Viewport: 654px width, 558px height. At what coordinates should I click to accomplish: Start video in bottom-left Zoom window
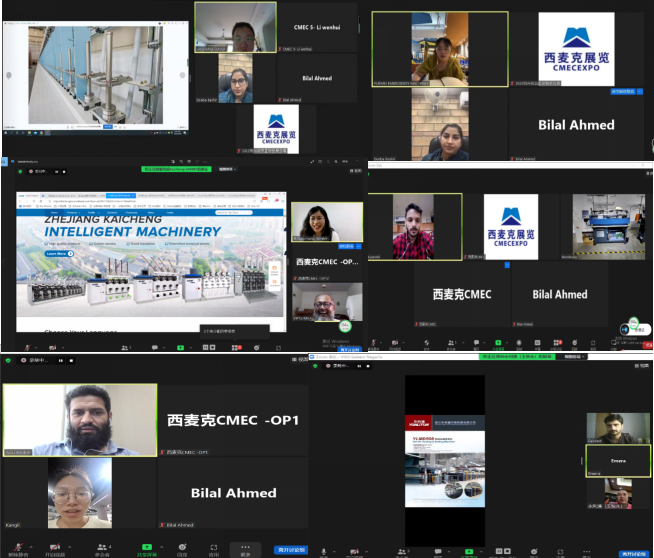coord(54,547)
